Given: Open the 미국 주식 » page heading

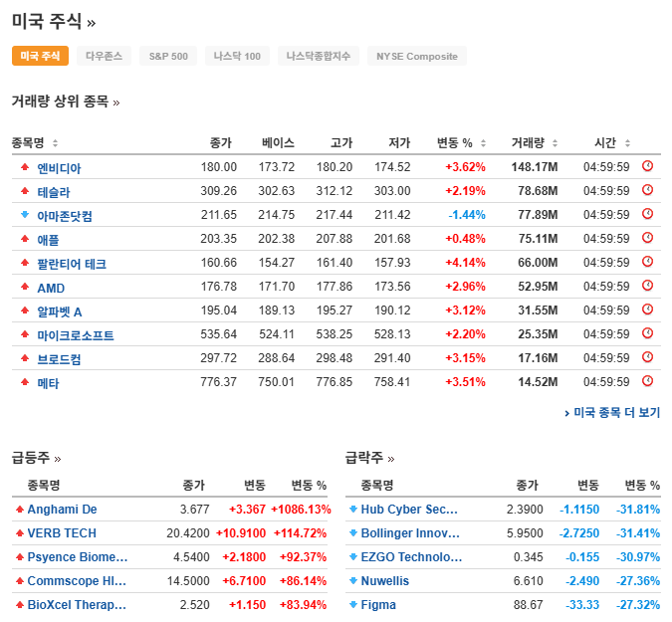Looking at the screenshot, I should [54, 21].
